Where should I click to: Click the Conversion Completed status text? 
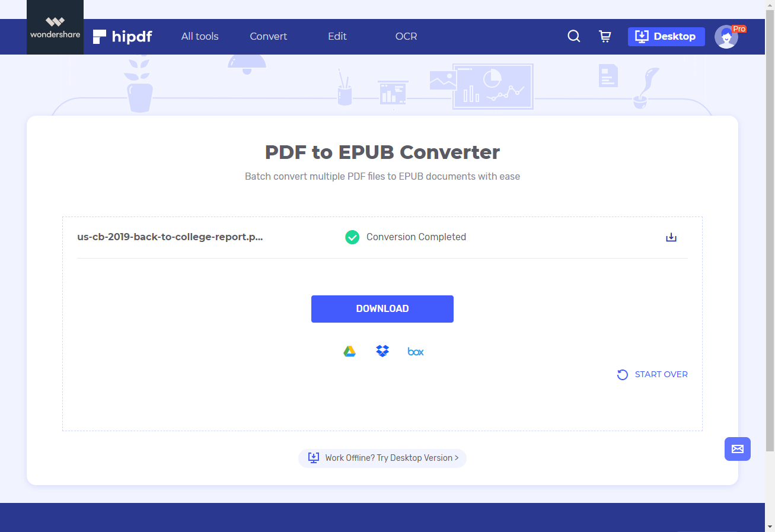(416, 237)
